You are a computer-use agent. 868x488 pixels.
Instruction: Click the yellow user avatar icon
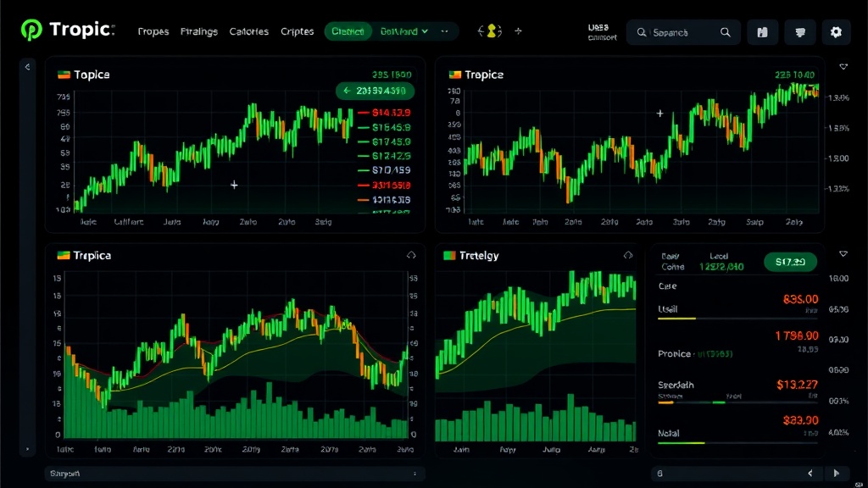[x=491, y=31]
